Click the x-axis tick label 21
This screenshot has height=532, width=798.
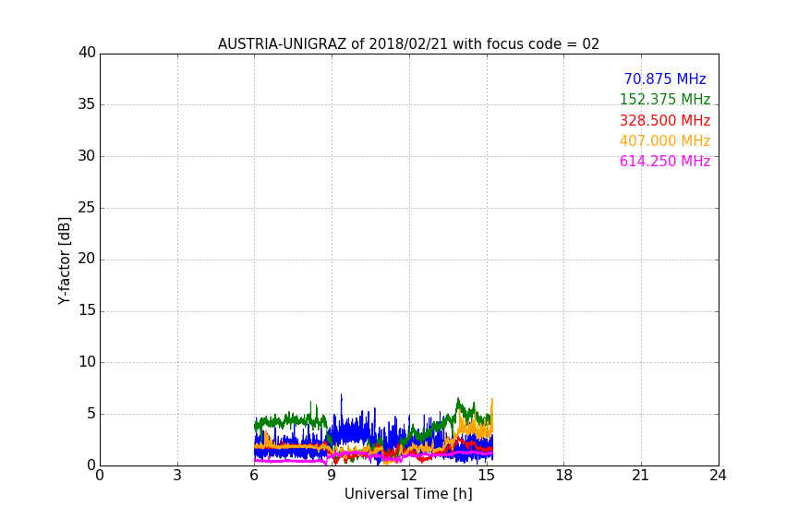[x=641, y=476]
